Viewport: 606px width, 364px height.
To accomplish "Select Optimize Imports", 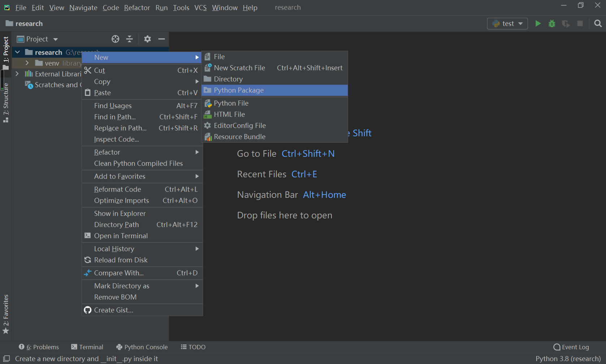I will (x=142, y=200).
